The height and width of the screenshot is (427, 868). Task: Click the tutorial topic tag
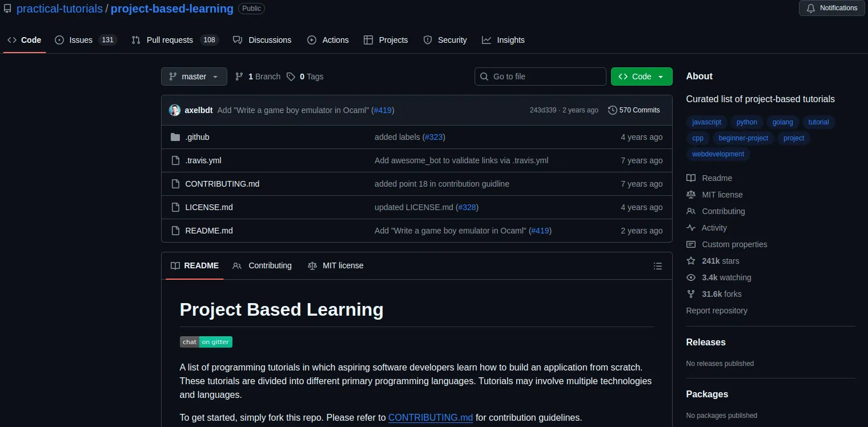tap(818, 122)
